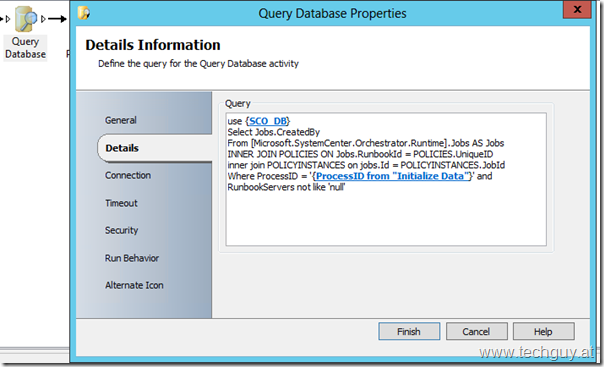604x367 pixels.
Task: Click the small triangle left of Query Database
Action: 7,18
